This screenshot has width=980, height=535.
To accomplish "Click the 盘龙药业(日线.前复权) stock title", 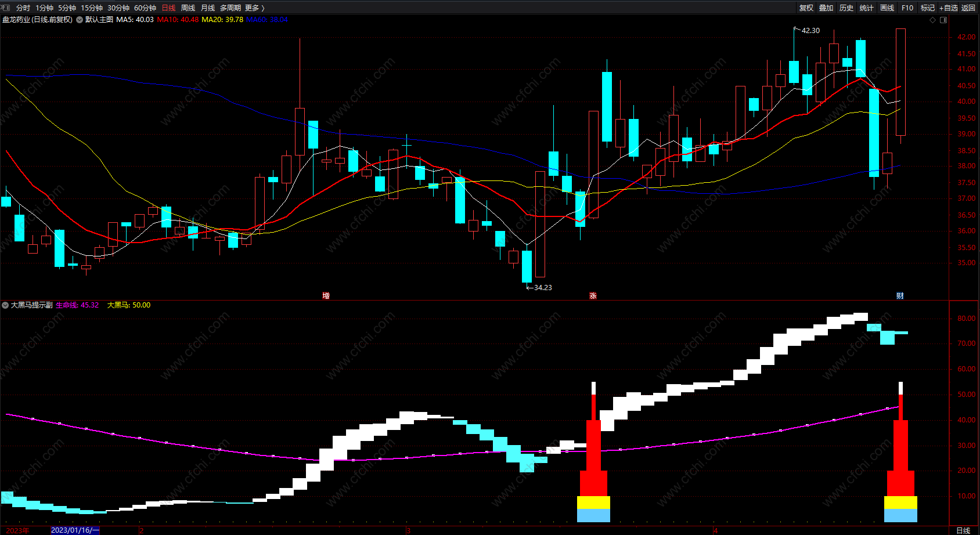I will coord(37,20).
